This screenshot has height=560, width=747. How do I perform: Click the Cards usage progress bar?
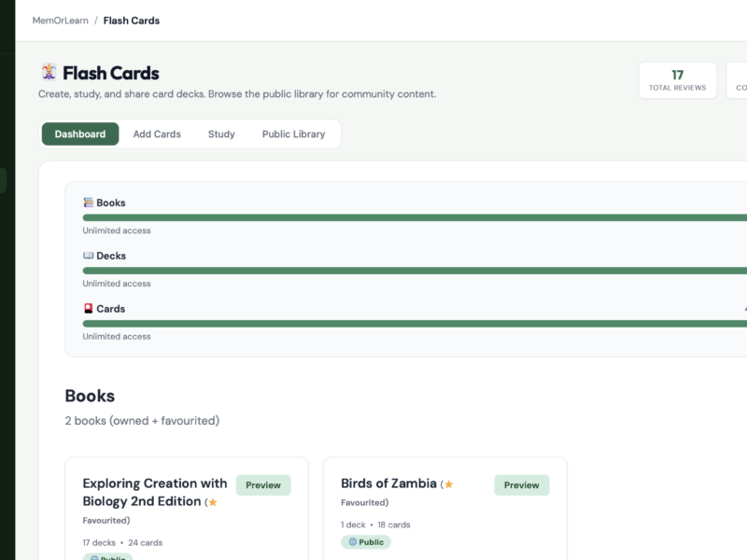[415, 324]
